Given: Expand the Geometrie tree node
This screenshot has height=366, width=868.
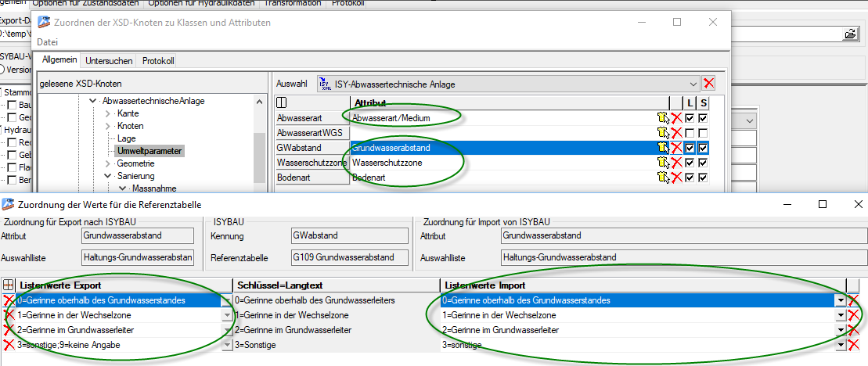Looking at the screenshot, I should pos(108,164).
